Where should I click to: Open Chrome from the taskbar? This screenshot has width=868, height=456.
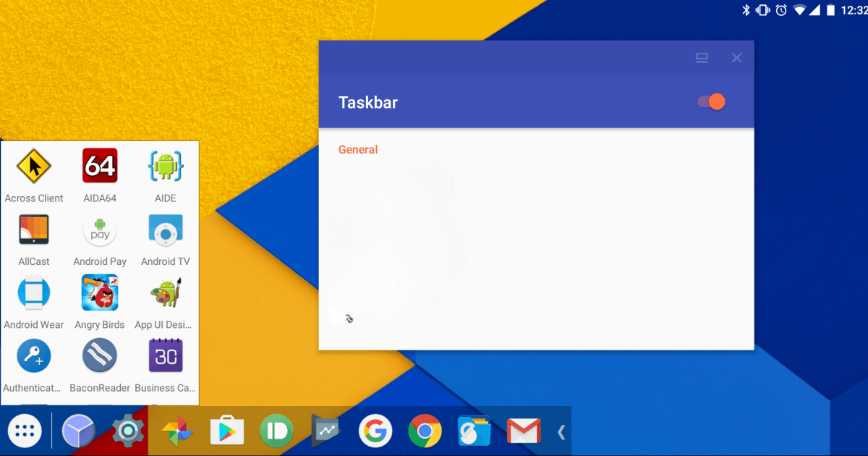click(425, 431)
